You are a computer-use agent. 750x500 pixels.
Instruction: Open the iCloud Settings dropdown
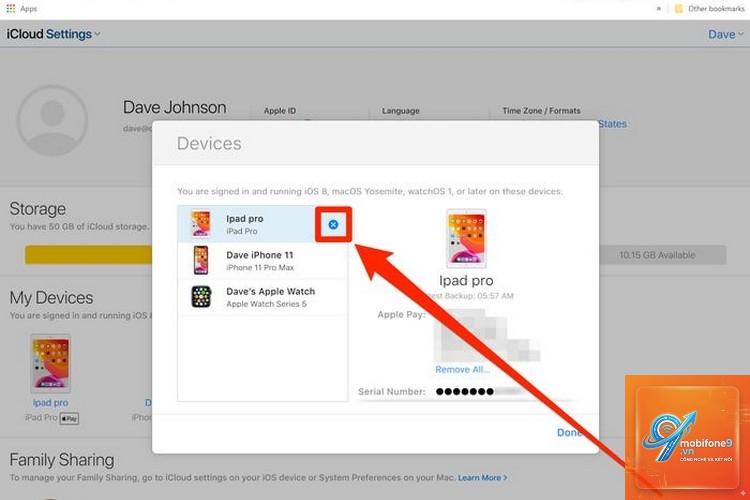53,34
